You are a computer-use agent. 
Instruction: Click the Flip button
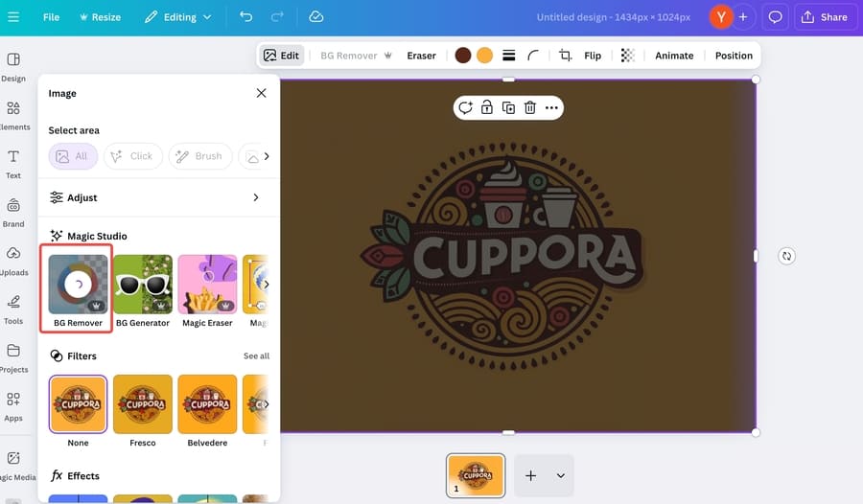pyautogui.click(x=593, y=55)
